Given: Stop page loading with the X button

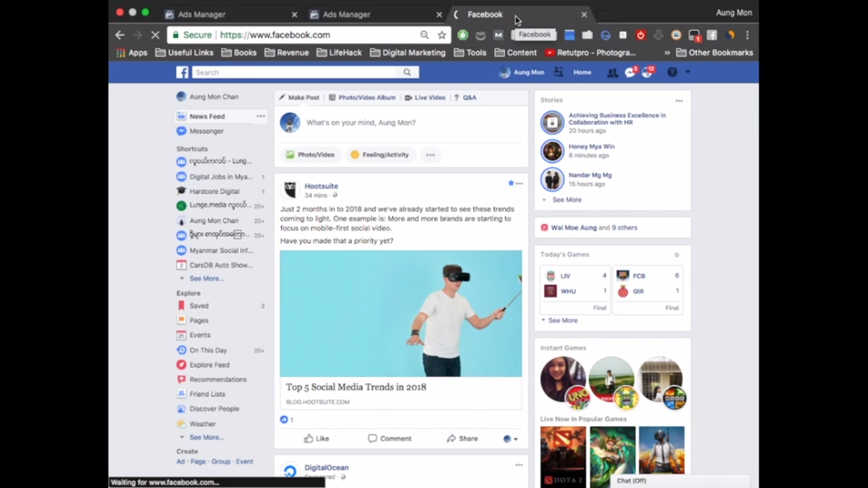Looking at the screenshot, I should 155,35.
